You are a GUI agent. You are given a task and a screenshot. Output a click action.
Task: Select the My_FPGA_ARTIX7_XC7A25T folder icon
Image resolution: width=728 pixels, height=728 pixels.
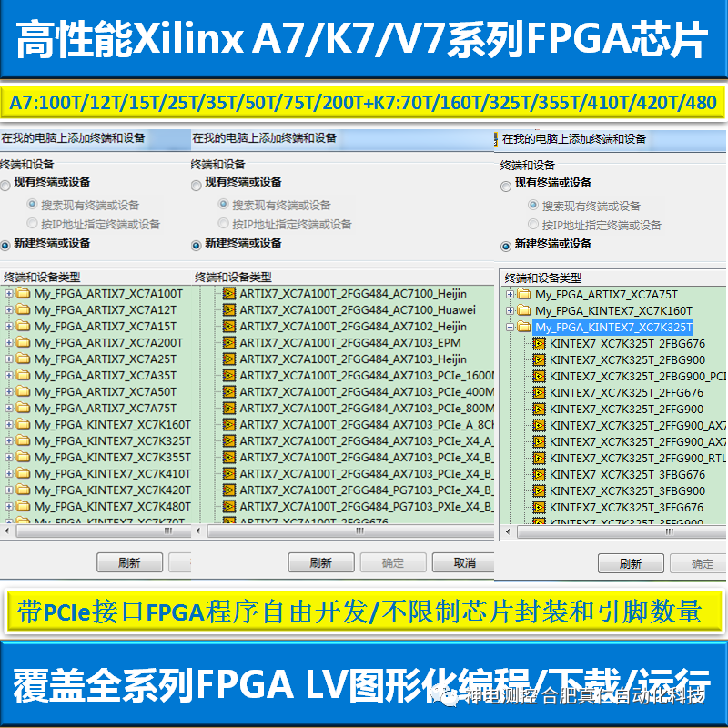pos(23,359)
